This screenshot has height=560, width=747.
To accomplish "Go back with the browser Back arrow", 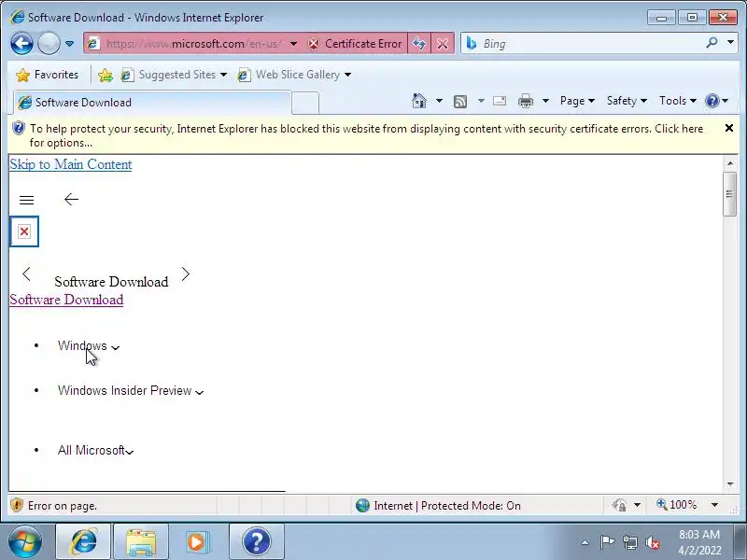I will pos(21,44).
